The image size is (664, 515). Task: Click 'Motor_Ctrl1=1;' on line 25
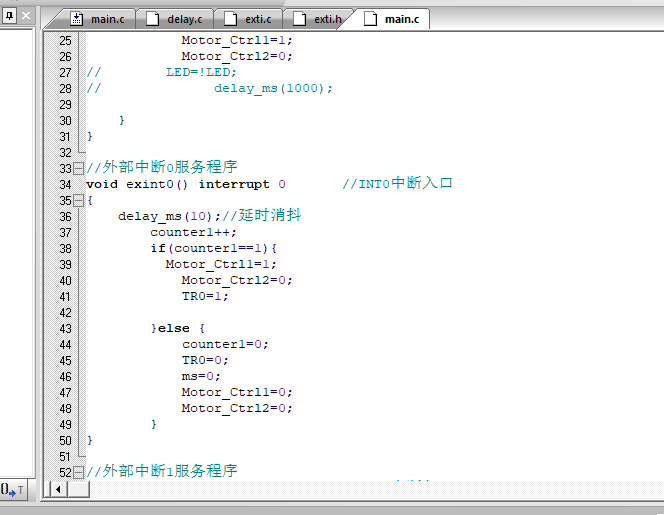point(237,41)
